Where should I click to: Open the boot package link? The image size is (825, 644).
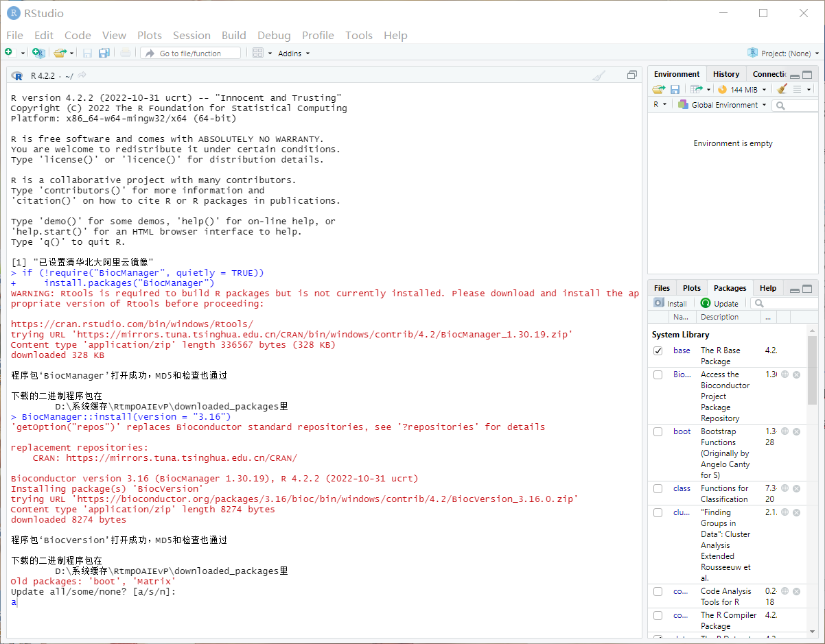(682, 431)
